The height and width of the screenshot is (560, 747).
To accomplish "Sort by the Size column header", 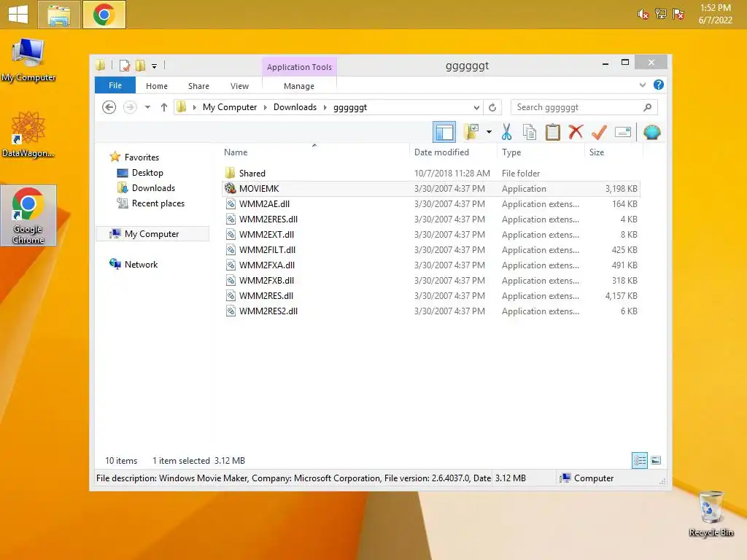I will coord(614,152).
